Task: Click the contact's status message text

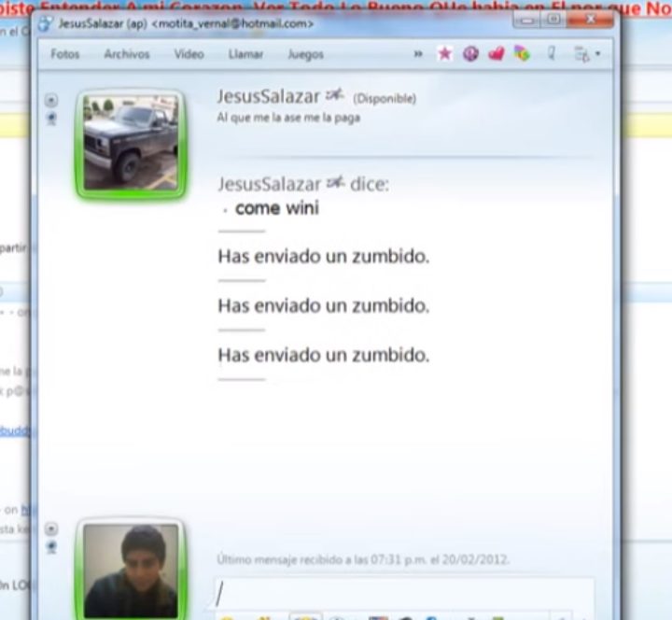Action: pos(287,118)
